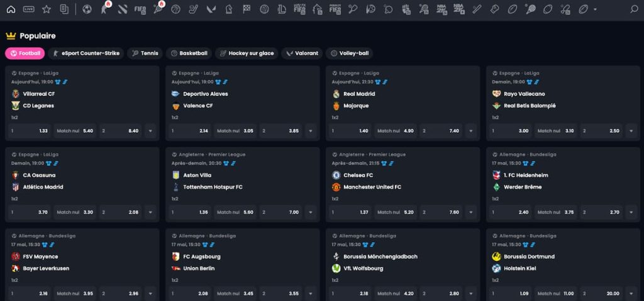
Task: Switch to eSport Counter-Strike tab
Action: [86, 53]
